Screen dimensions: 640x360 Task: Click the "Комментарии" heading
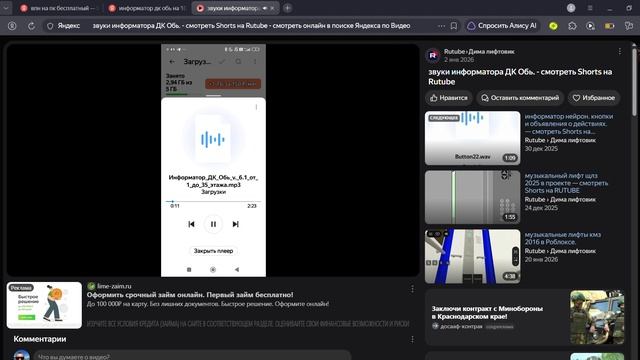(40, 339)
